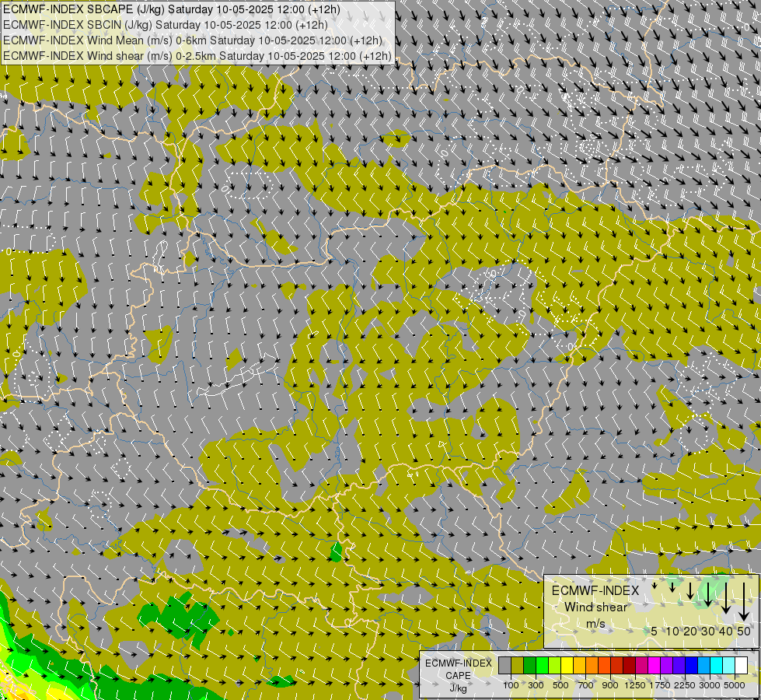Click the 5 m/s wind shear arrow in legend
This screenshot has width=761, height=700.
655,586
